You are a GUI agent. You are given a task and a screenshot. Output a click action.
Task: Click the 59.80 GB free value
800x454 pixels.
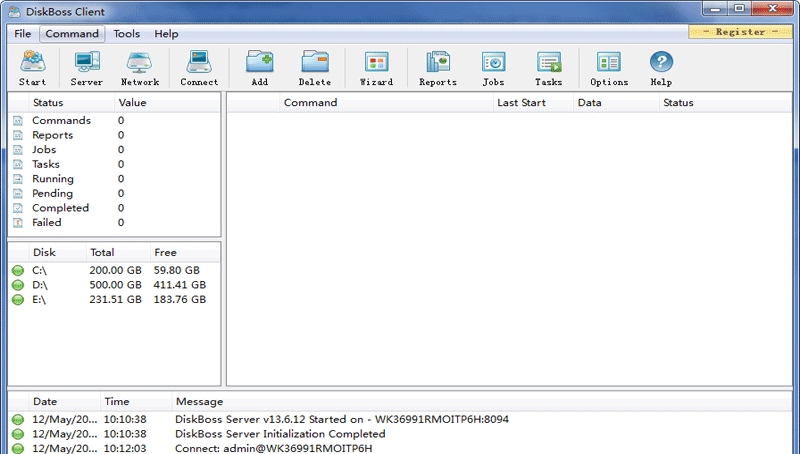[177, 270]
